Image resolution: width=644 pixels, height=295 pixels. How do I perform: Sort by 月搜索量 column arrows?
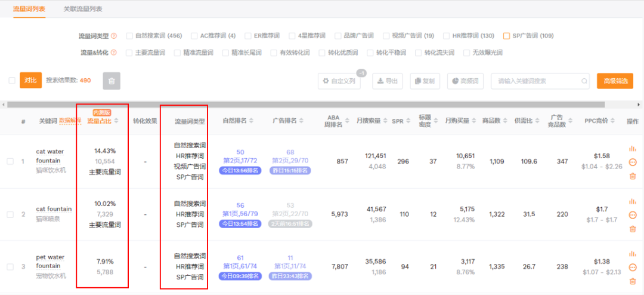tap(383, 121)
